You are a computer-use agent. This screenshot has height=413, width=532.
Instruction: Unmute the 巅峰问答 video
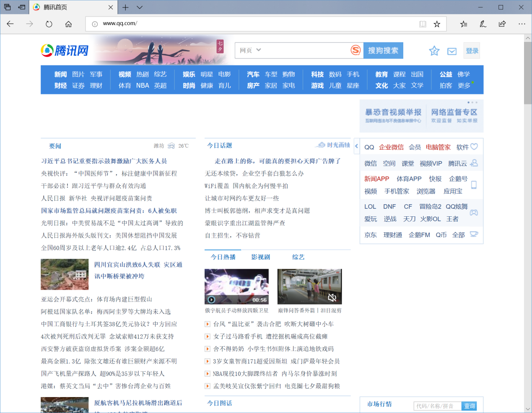(x=332, y=297)
